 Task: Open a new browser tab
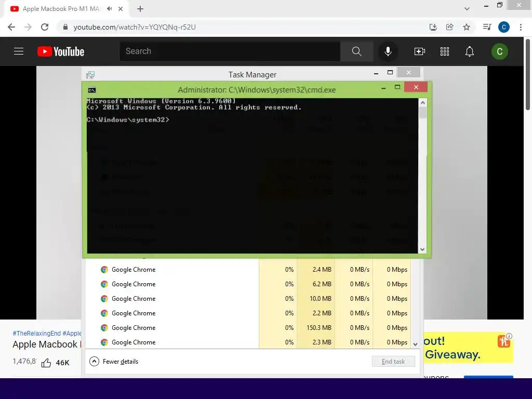point(140,9)
